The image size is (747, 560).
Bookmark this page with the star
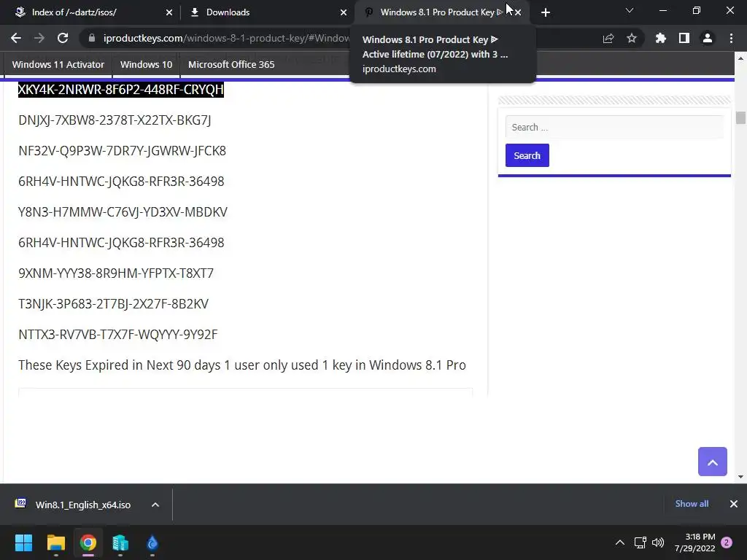click(x=632, y=38)
